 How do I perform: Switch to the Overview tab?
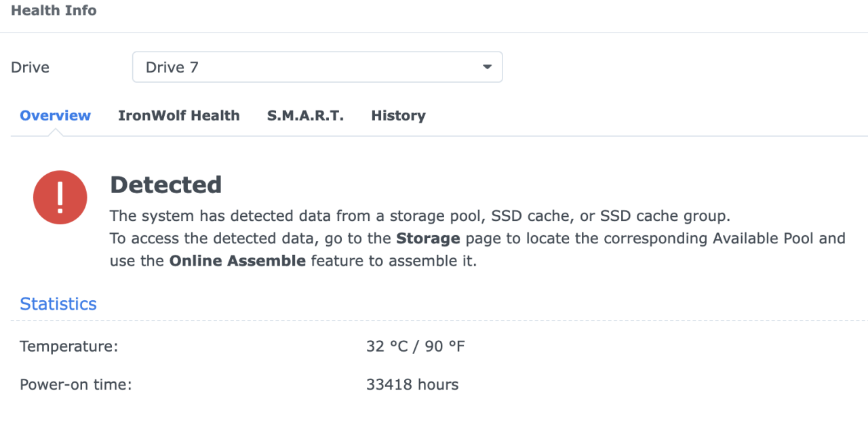coord(55,116)
